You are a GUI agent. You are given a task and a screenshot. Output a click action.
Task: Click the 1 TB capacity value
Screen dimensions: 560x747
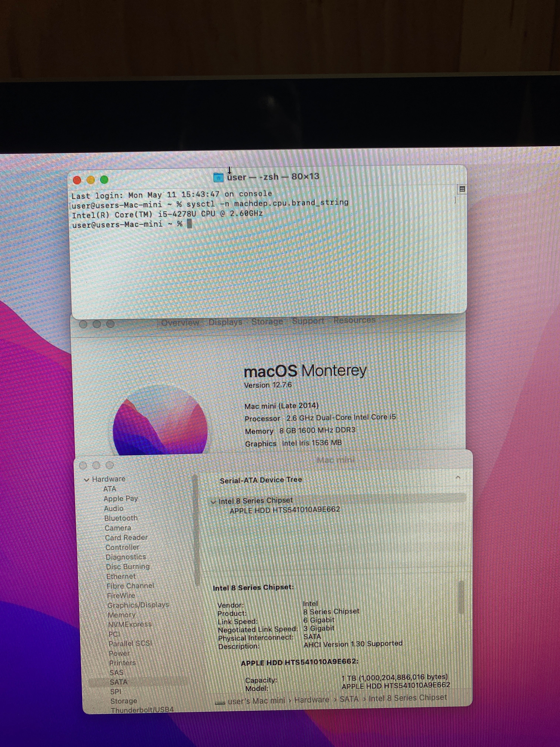point(395,677)
